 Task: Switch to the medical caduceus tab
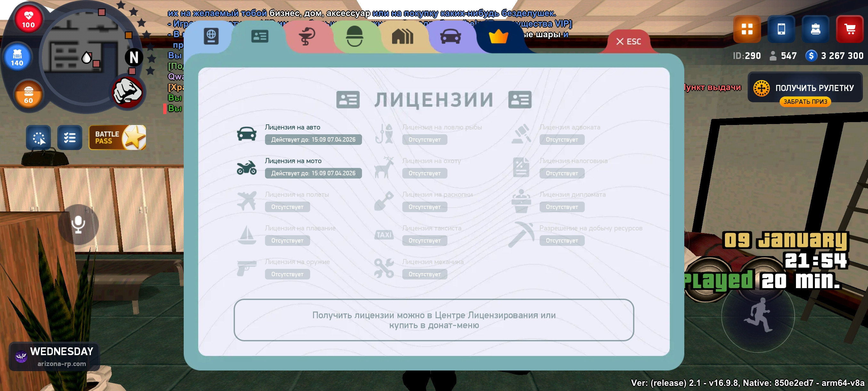pos(307,37)
